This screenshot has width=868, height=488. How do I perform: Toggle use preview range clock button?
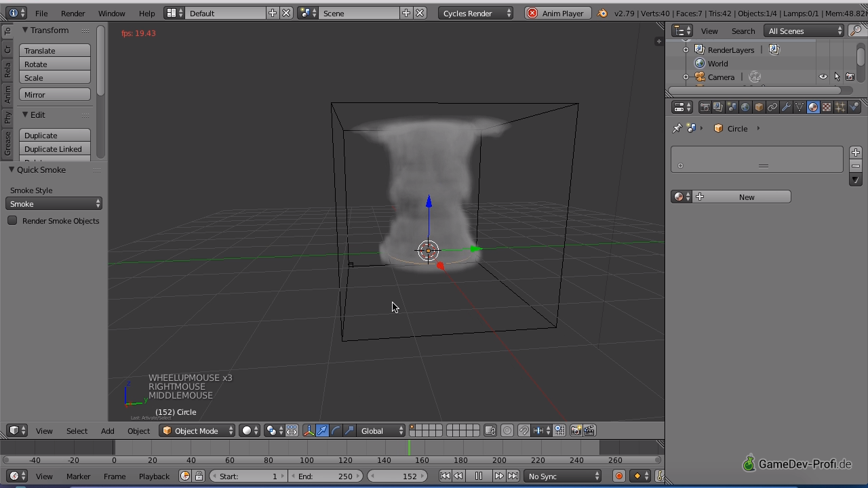point(185,476)
